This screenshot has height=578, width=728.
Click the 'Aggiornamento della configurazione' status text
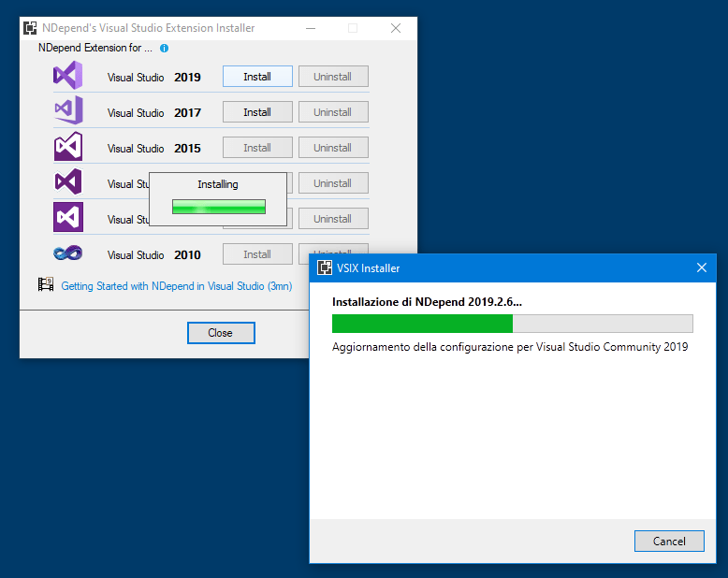(x=510, y=347)
